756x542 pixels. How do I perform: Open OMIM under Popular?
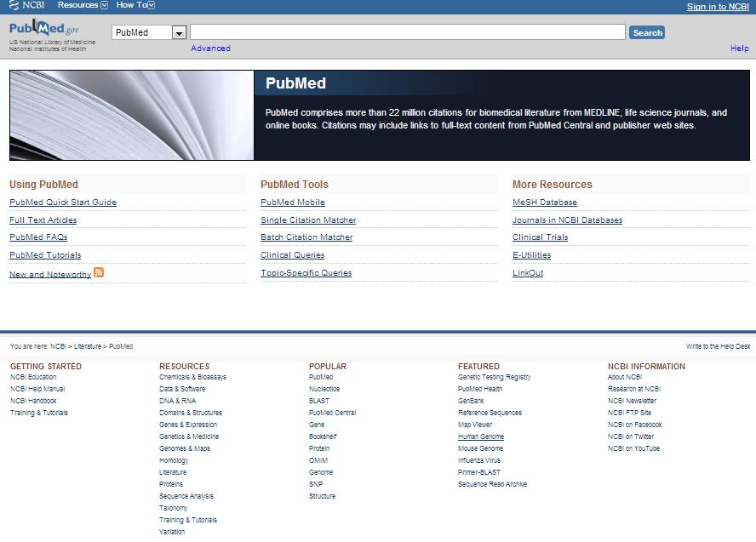[318, 460]
